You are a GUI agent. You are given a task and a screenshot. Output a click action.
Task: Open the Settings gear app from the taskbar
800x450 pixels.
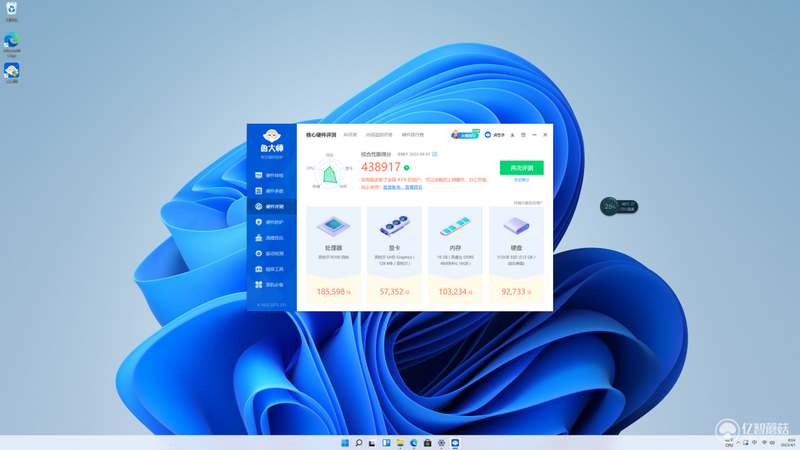(441, 443)
